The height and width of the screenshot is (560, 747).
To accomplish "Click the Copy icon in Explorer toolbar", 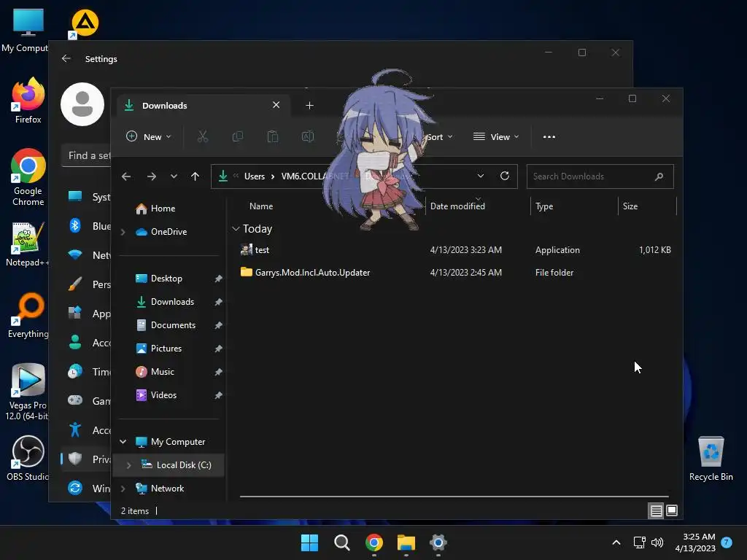I will click(237, 136).
